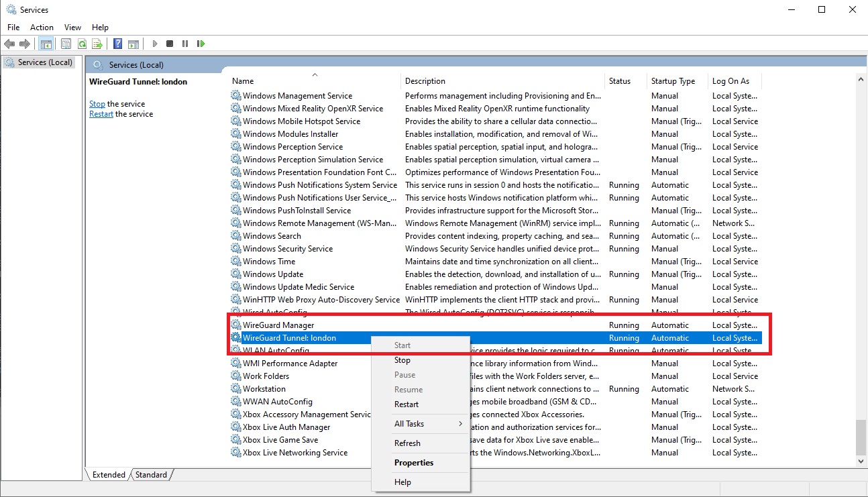868x497 pixels.
Task: Click the Back arrow in toolbar
Action: click(9, 44)
